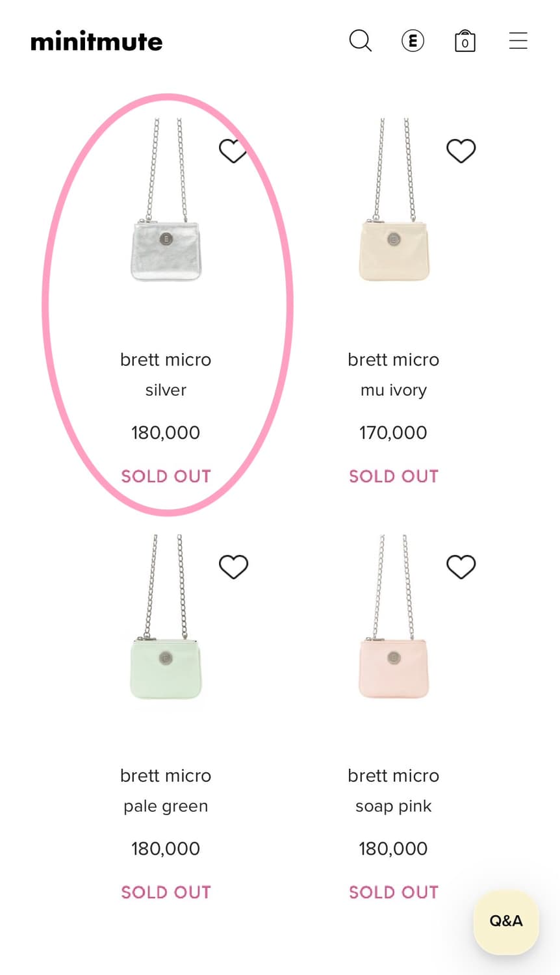
Task: Click the brett micro soap pink title
Action: 393,776
